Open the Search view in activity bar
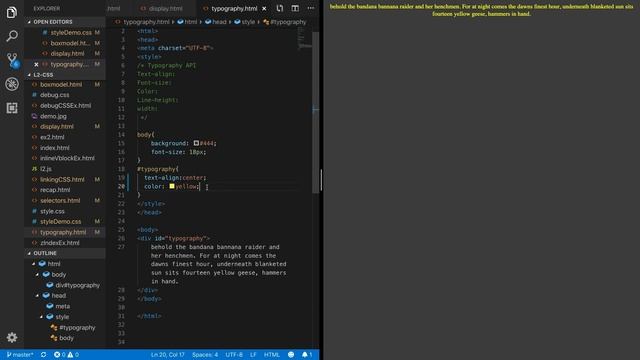 pos(12,36)
